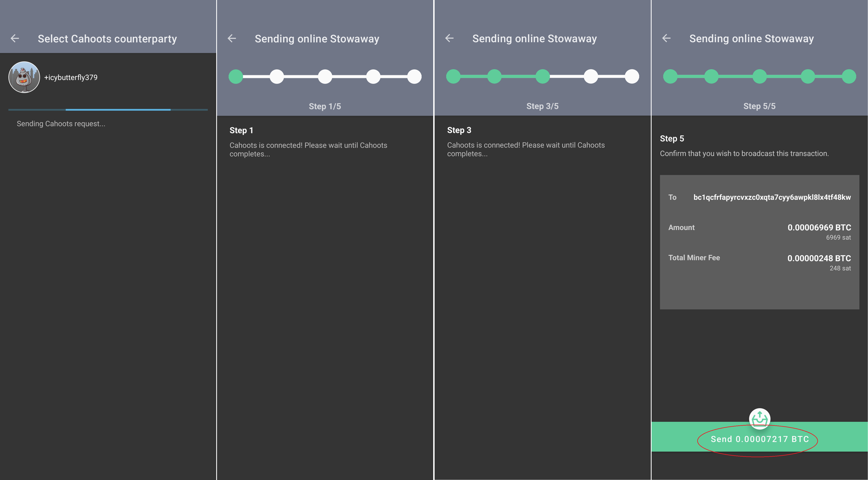Viewport: 868px width, 480px height.
Task: Click third green dot on Step 3/5 stepper
Action: click(x=543, y=76)
